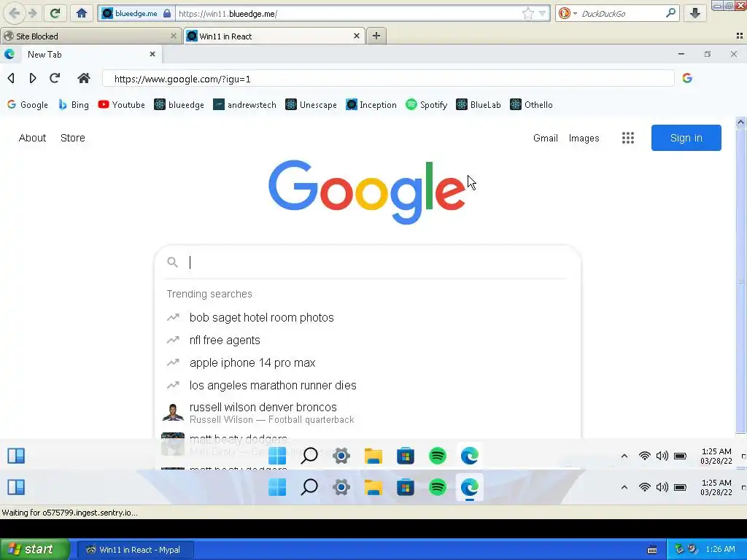Bookmark page with star icon

(x=528, y=13)
